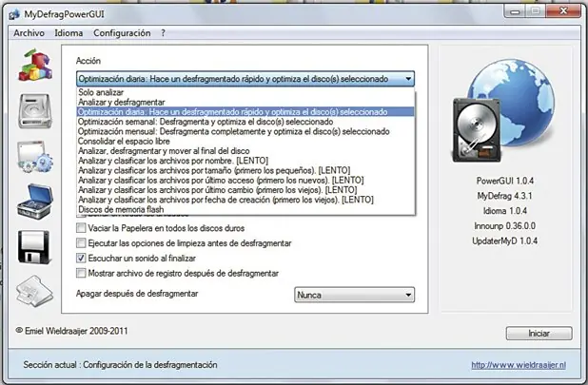588x385 pixels.
Task: Collapse the Acción dropdown arrow
Action: pyautogui.click(x=408, y=79)
